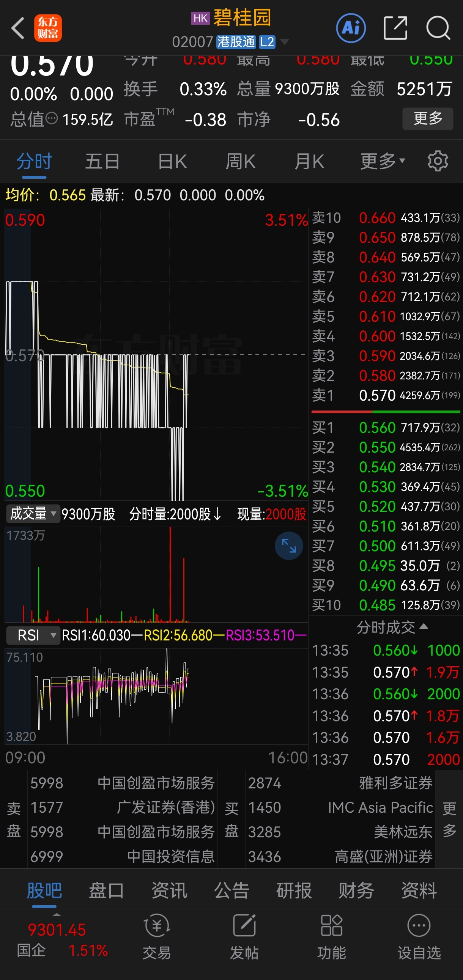Open 成交量 indicator dropdown
Viewport: 463px width, 980px height.
click(x=33, y=514)
